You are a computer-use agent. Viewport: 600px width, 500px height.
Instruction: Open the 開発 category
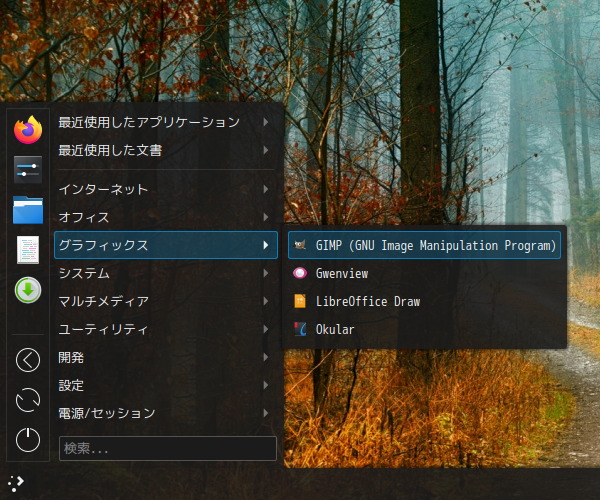tap(166, 357)
